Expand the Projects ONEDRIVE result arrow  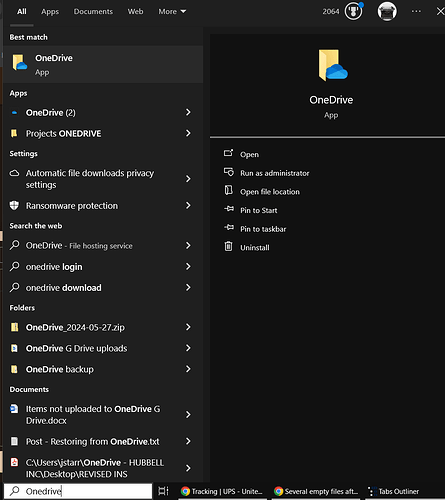188,133
